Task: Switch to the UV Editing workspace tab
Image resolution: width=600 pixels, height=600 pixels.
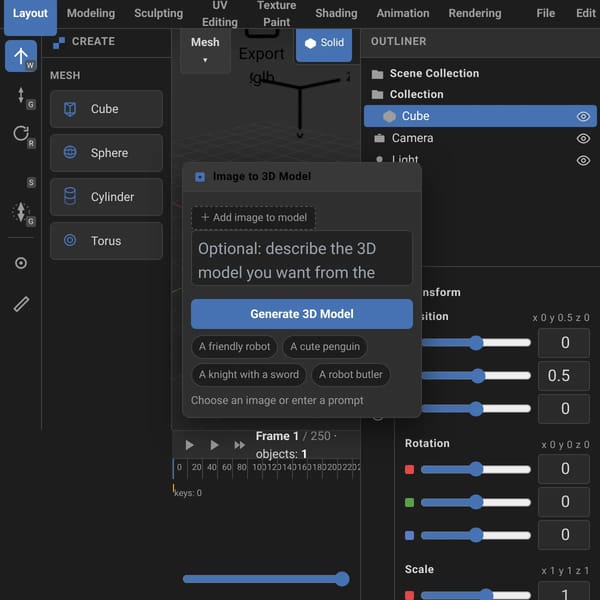Action: 220,14
